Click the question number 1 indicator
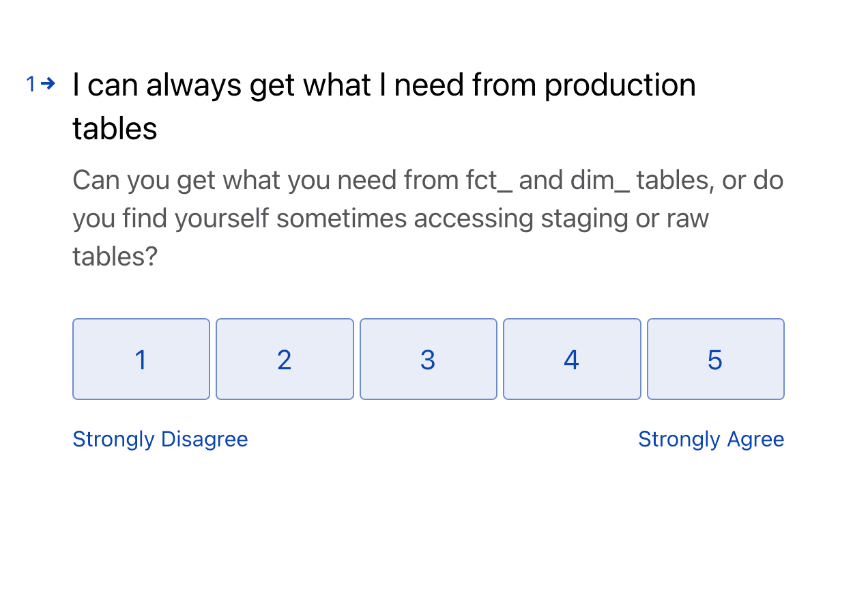 point(31,85)
